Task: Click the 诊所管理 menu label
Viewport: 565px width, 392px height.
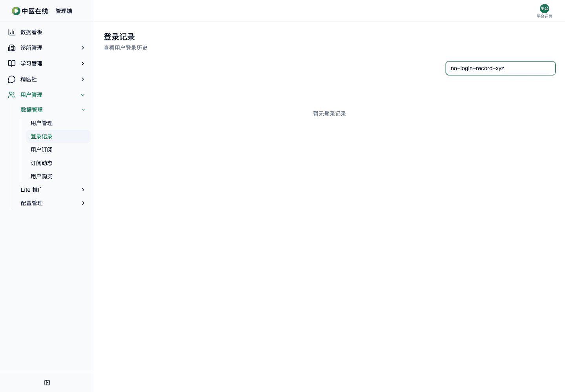Action: click(31, 48)
